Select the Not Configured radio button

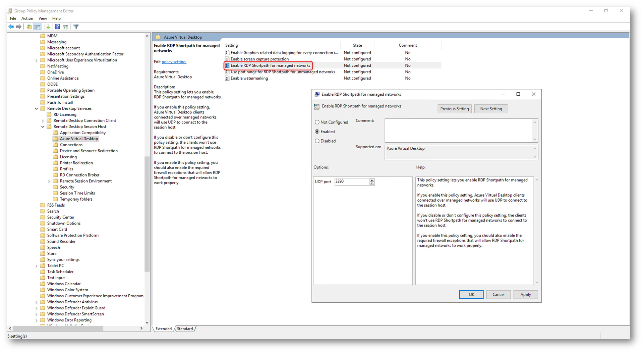tap(317, 122)
